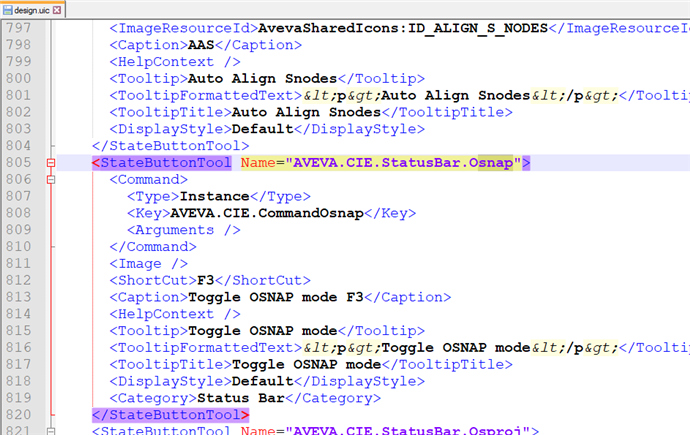690x435 pixels.
Task: Switch to the design.uic tab
Action: pyautogui.click(x=32, y=10)
